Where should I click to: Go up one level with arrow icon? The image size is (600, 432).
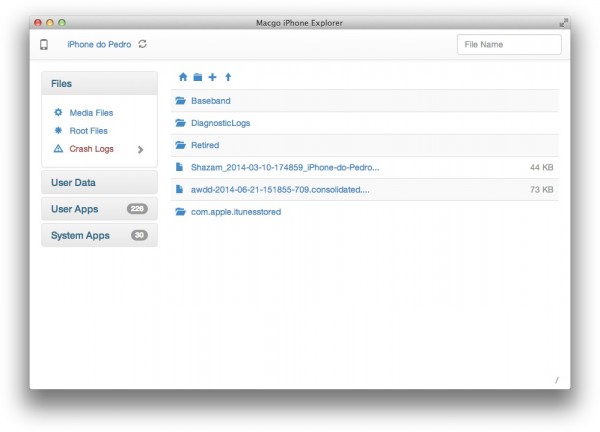tap(228, 77)
